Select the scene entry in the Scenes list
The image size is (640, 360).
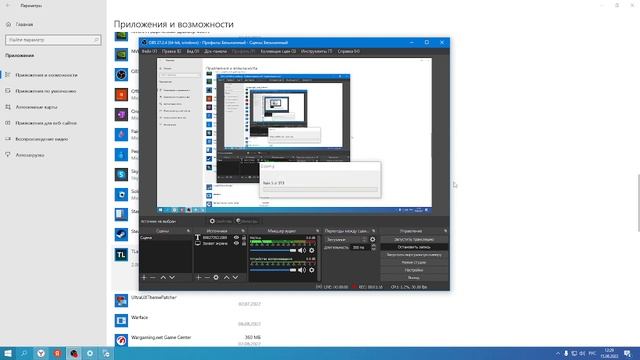[166, 238]
